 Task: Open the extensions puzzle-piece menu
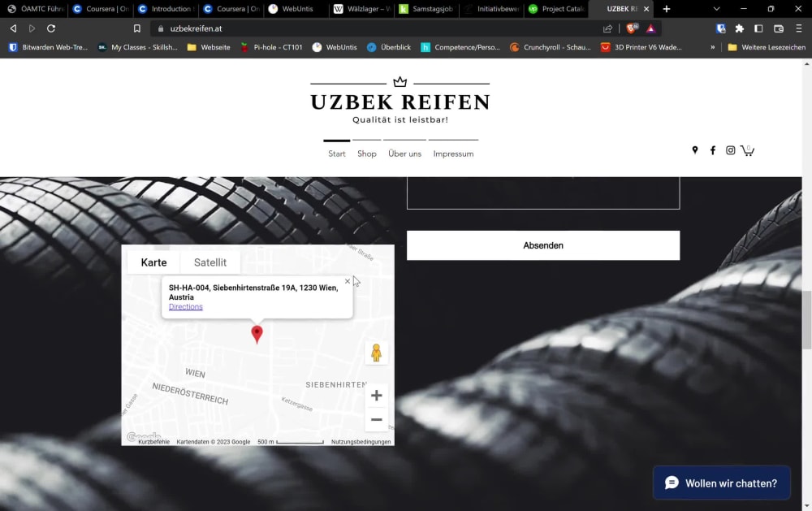click(740, 28)
